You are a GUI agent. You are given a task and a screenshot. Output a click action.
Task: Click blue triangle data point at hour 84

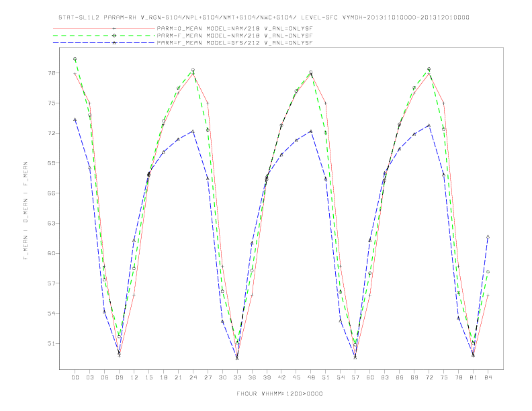click(x=488, y=236)
